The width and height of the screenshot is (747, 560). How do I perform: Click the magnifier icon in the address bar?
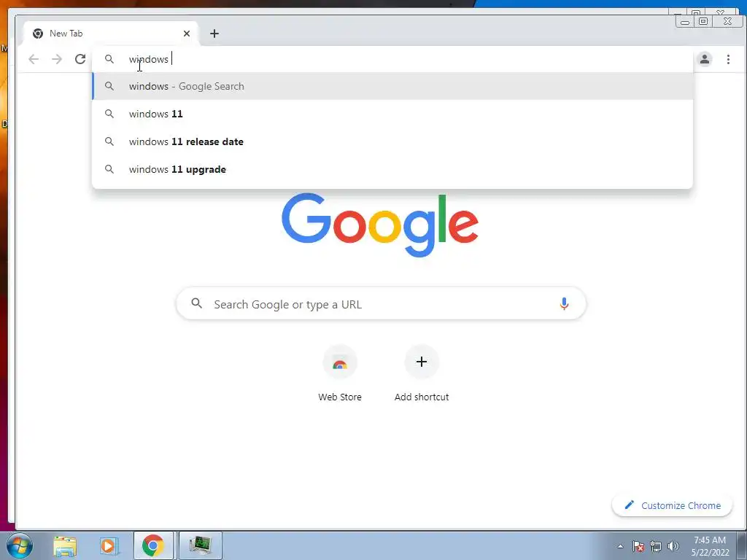click(x=109, y=59)
